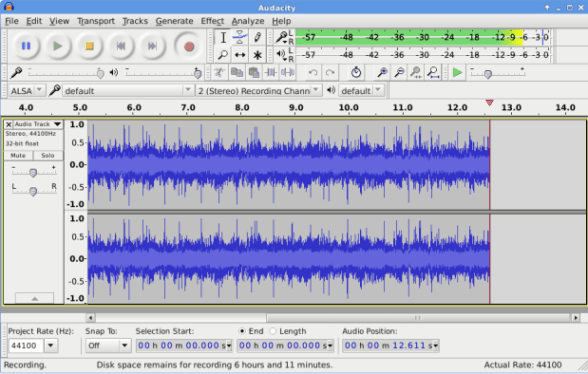Open the Generate menu
This screenshot has height=374, width=588.
click(x=174, y=21)
